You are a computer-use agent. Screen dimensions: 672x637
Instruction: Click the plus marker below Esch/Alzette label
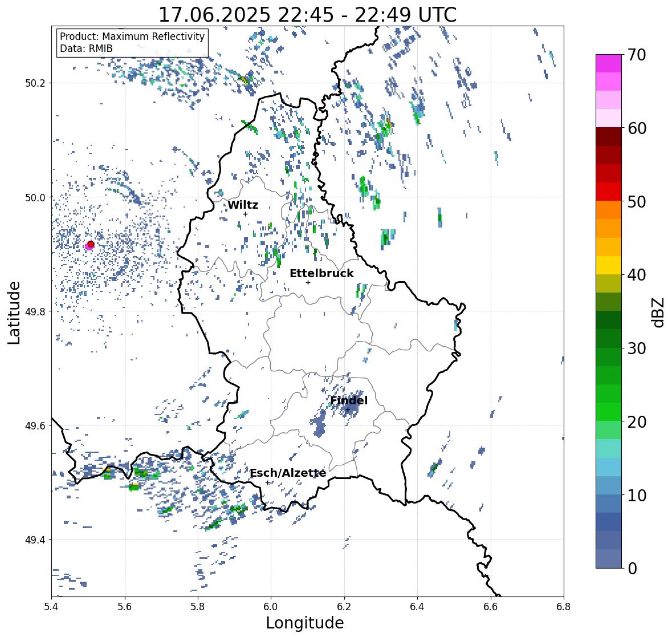tap(268, 482)
